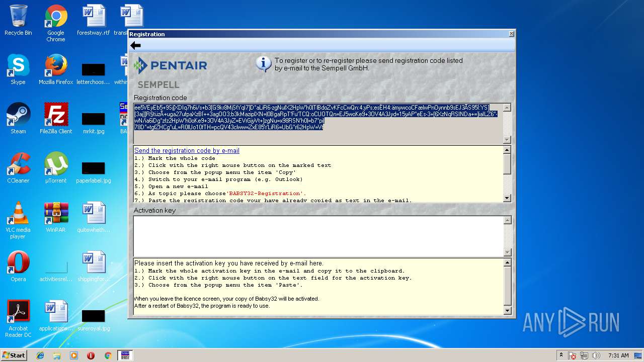Select 'BABSY32-Registration' red text

pos(266,194)
